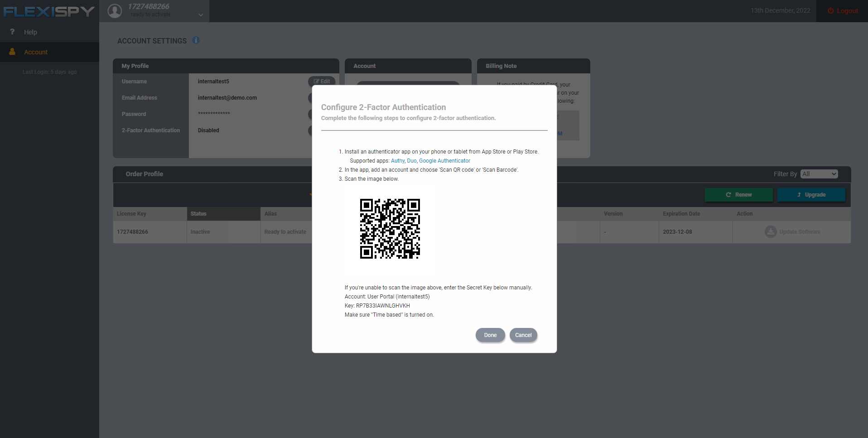Open the Filter By dropdown

(819, 174)
